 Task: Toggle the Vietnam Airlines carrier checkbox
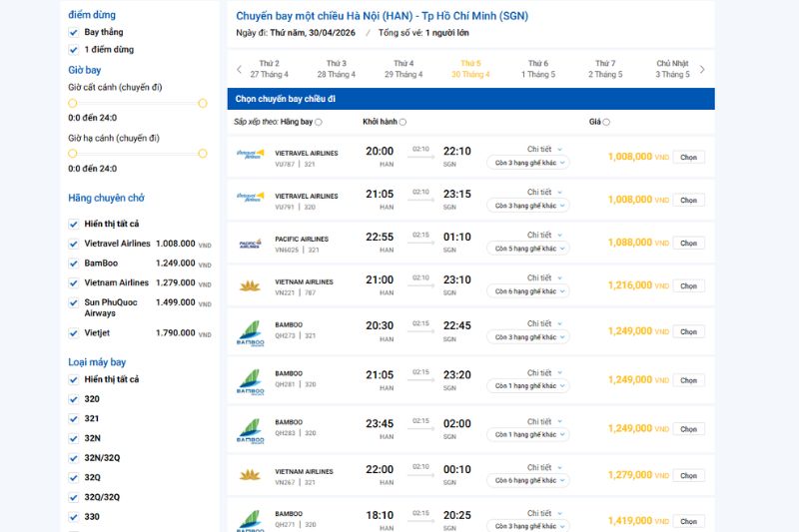[73, 283]
